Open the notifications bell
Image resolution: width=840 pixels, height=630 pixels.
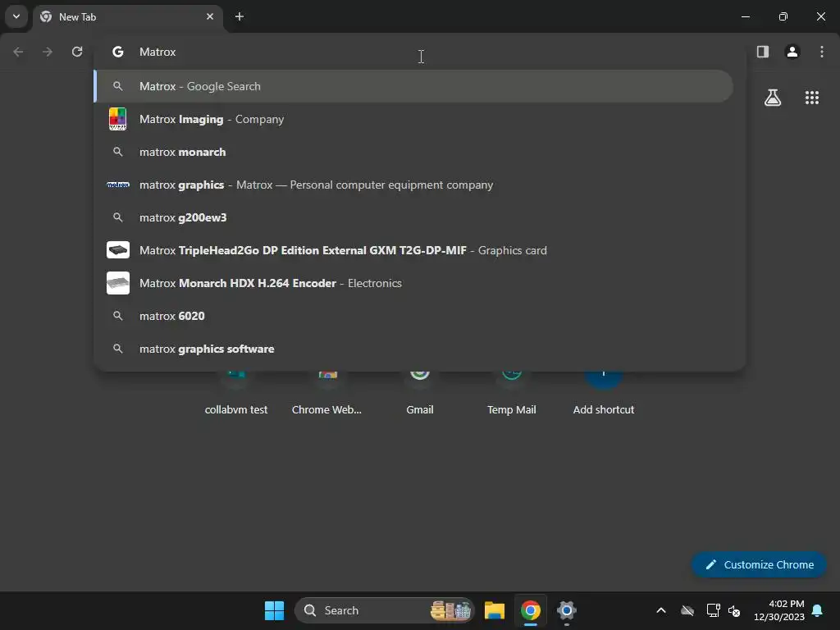tap(818, 610)
